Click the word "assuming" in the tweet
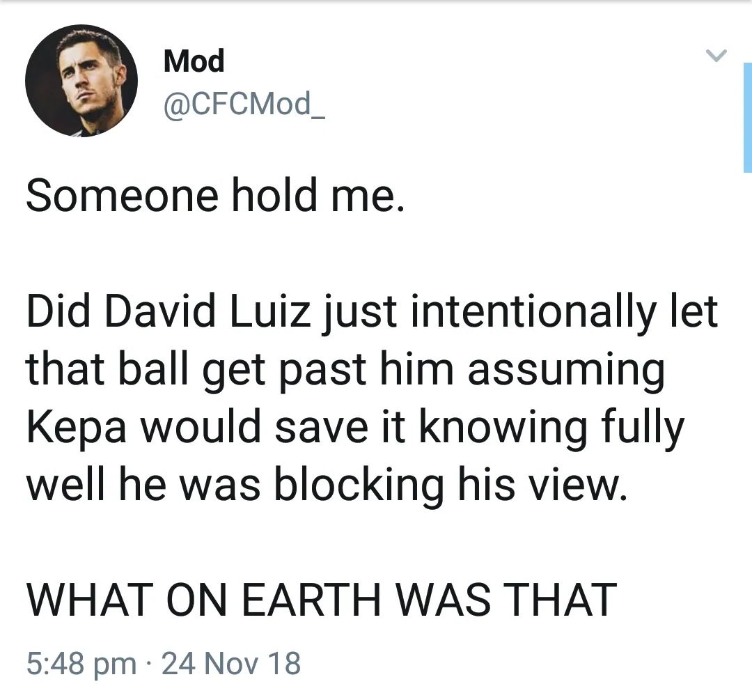This screenshot has height=700, width=752. pos(566,371)
